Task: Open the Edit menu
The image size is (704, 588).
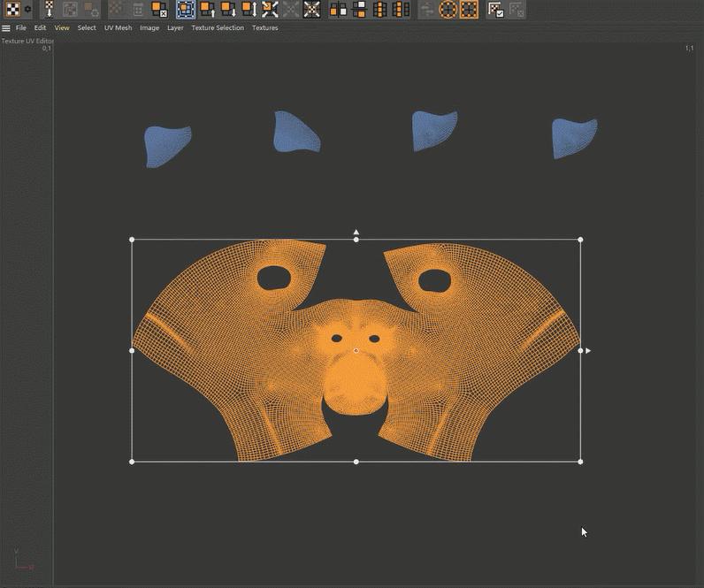Action: pos(40,27)
